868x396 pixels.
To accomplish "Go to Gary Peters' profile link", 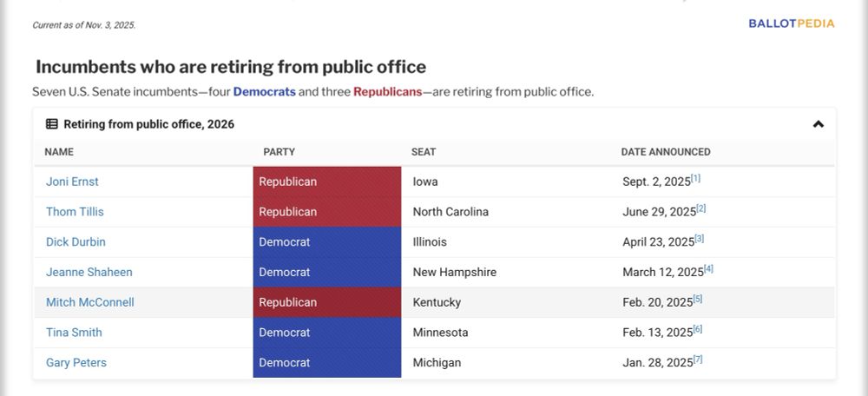I will click(76, 362).
